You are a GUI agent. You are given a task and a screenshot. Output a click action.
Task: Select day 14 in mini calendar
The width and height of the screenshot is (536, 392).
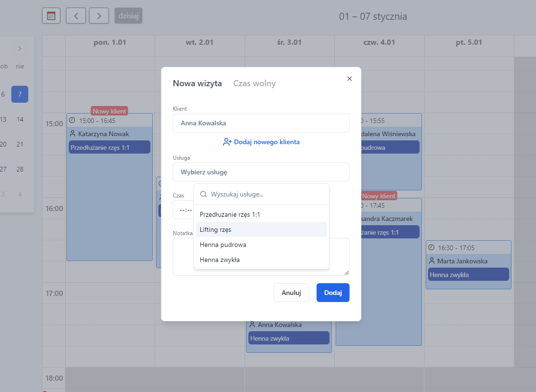(x=20, y=119)
